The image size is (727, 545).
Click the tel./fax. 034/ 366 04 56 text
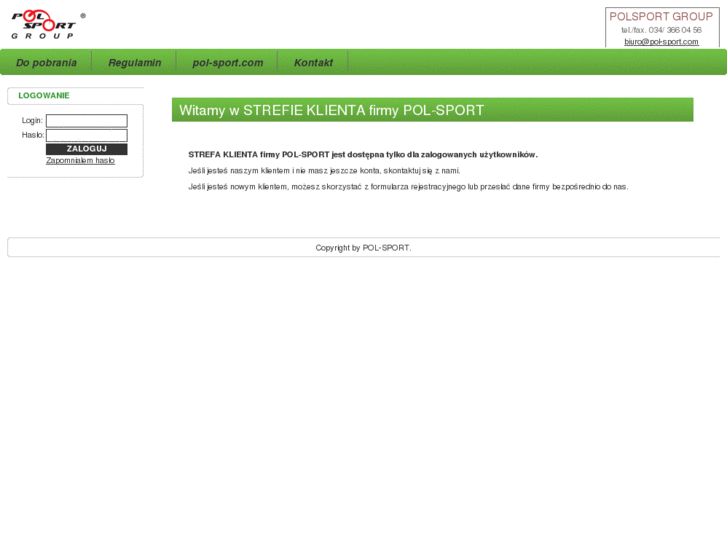[661, 30]
